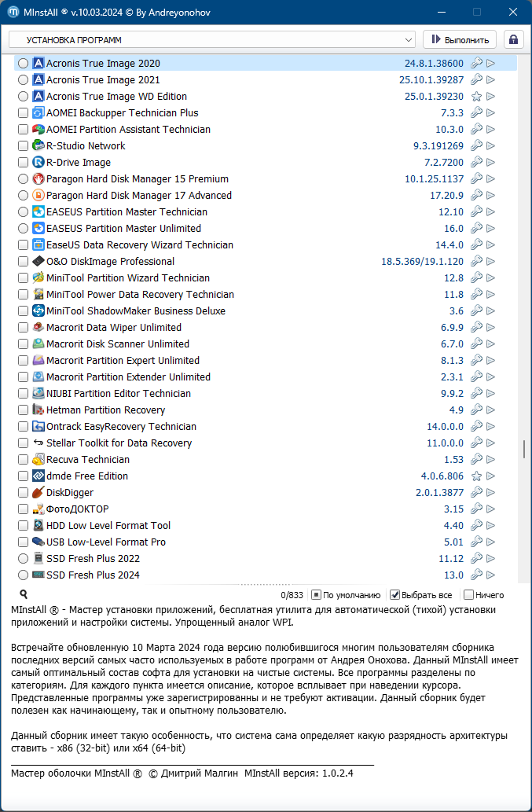Enable the Hetman Partition Recovery checkbox
The height and width of the screenshot is (812, 532).
point(23,410)
